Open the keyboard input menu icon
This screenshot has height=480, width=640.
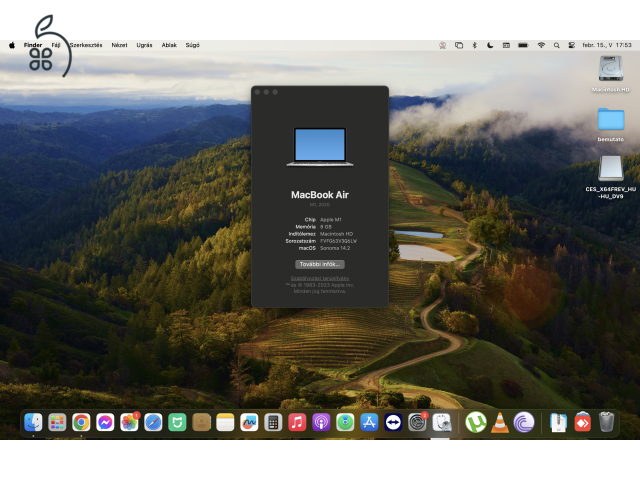click(x=506, y=45)
